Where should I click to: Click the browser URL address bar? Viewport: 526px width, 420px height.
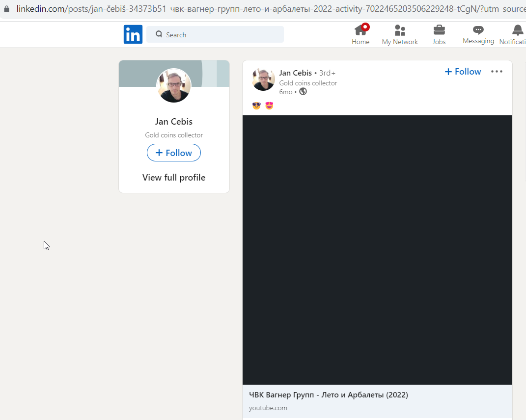click(270, 9)
